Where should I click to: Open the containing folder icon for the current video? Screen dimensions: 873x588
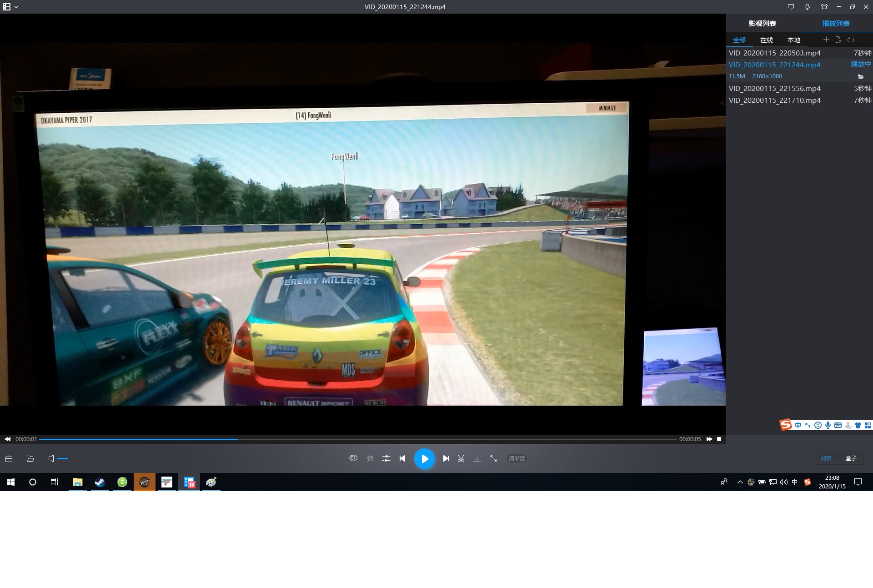pyautogui.click(x=860, y=76)
